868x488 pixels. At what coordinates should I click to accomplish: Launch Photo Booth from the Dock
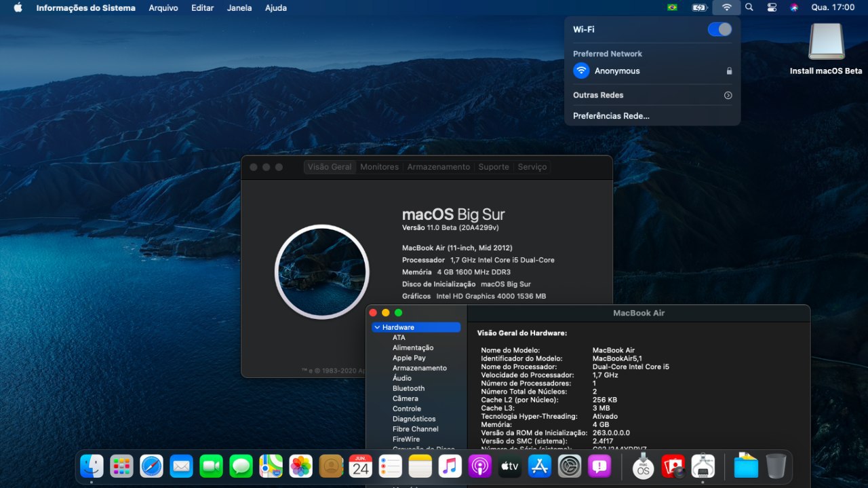click(673, 466)
